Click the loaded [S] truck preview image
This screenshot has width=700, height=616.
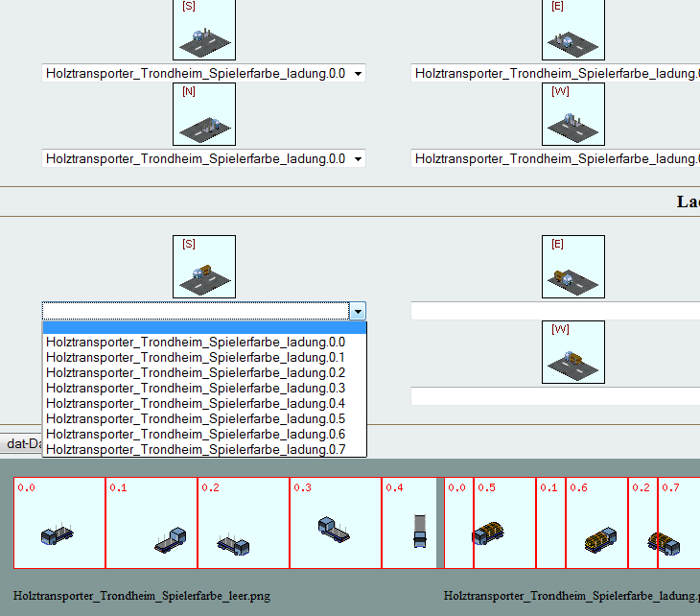pyautogui.click(x=204, y=267)
